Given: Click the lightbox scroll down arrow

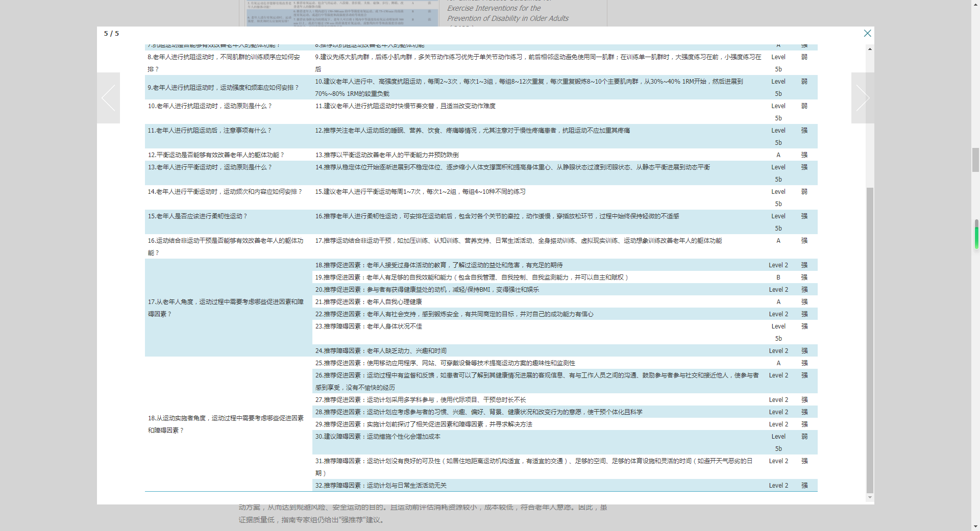Looking at the screenshot, I should pos(870,498).
